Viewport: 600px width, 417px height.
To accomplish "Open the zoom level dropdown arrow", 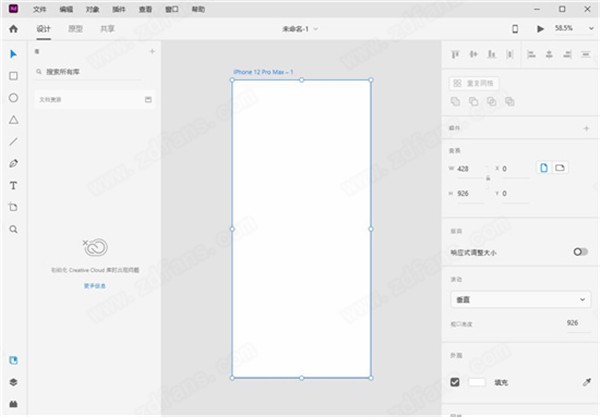I will (591, 29).
